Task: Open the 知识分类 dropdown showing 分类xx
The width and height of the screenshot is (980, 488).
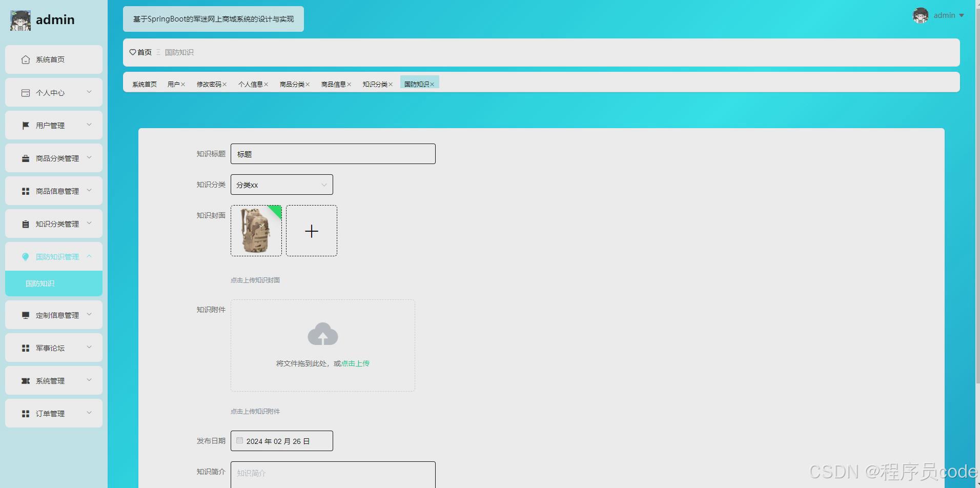Action: (x=282, y=185)
